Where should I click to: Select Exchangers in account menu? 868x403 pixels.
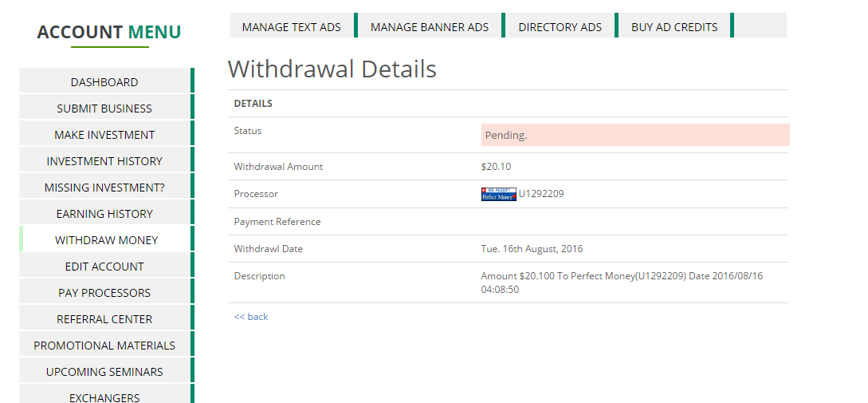[104, 397]
